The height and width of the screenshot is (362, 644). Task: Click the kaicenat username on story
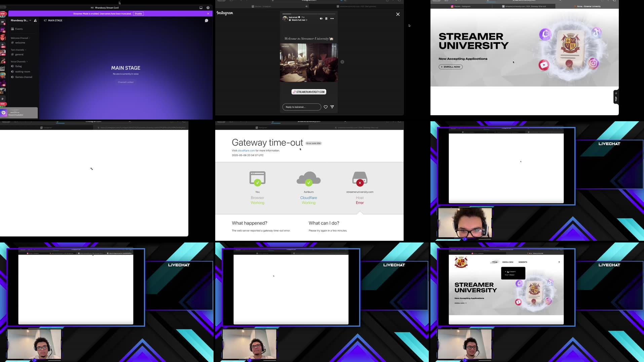[293, 17]
